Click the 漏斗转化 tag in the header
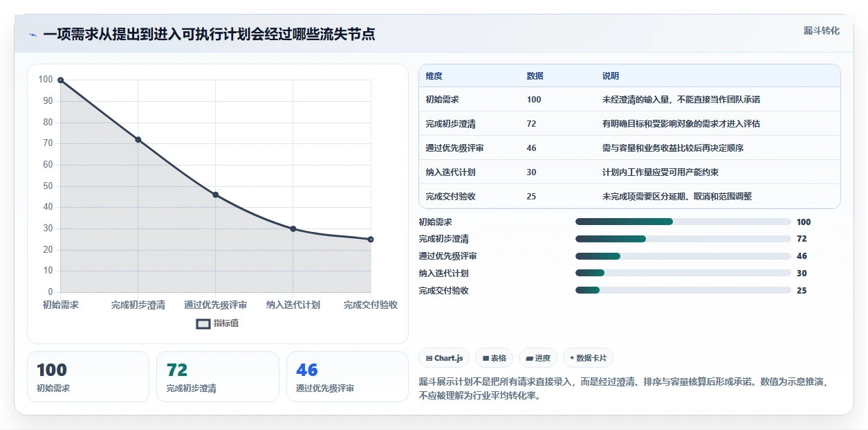The image size is (868, 430). [x=822, y=30]
